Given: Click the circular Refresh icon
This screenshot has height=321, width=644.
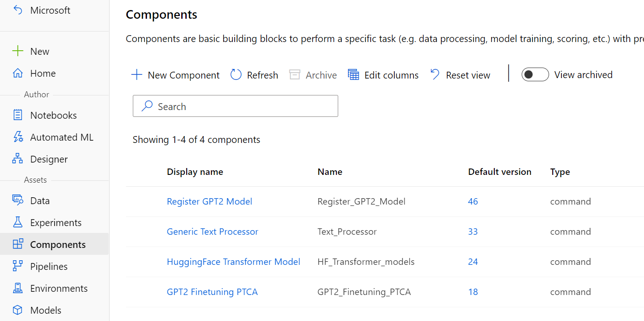Looking at the screenshot, I should tap(236, 75).
